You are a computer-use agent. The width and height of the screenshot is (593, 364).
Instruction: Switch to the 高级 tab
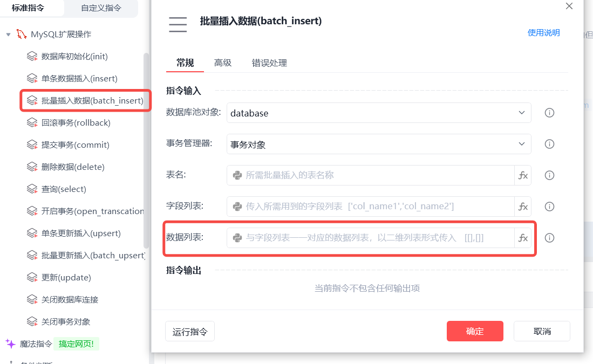tap(223, 63)
